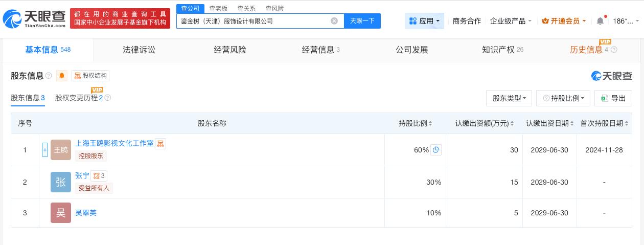
Task: Click the help icon beside 历史信息
Action: point(614,50)
